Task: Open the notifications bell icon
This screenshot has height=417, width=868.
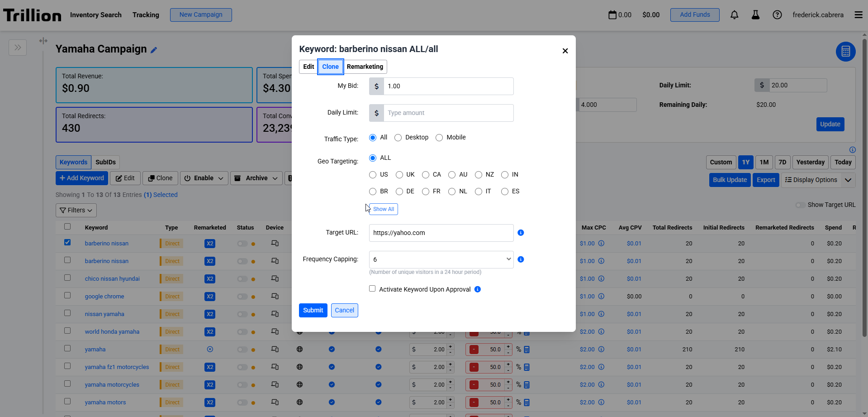Action: pos(734,15)
